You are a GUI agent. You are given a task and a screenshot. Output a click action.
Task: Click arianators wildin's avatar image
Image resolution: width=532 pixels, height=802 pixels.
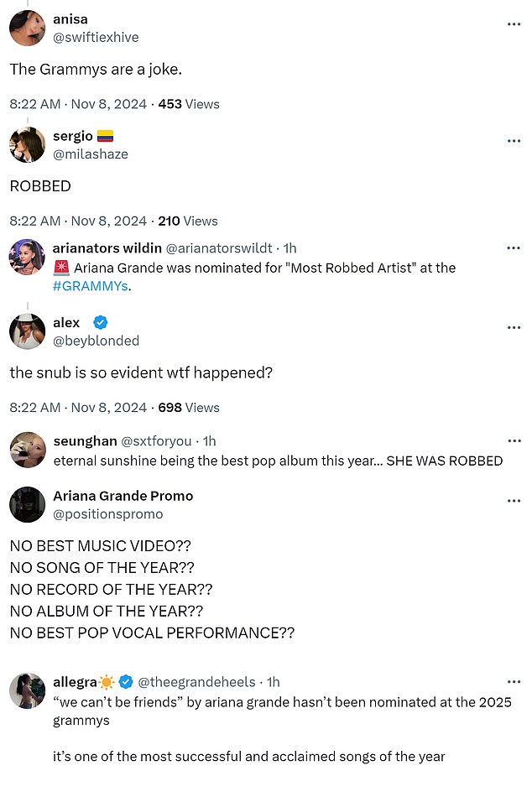[x=27, y=257]
